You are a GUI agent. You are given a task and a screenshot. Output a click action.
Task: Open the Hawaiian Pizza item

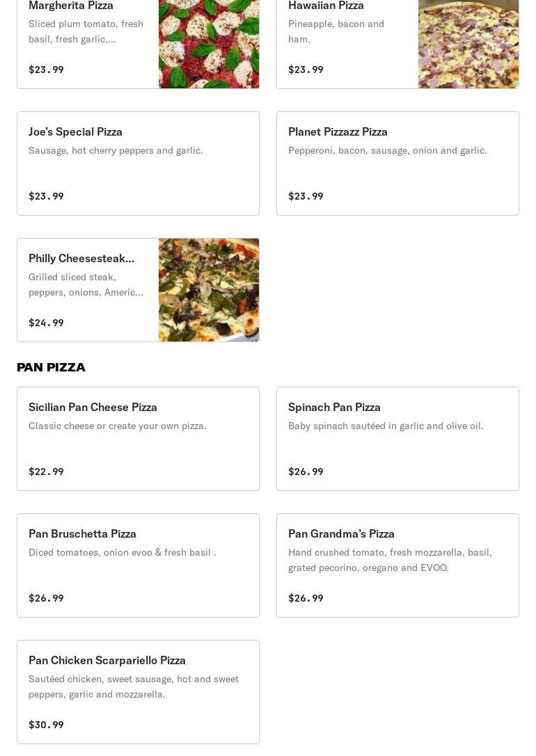click(326, 6)
